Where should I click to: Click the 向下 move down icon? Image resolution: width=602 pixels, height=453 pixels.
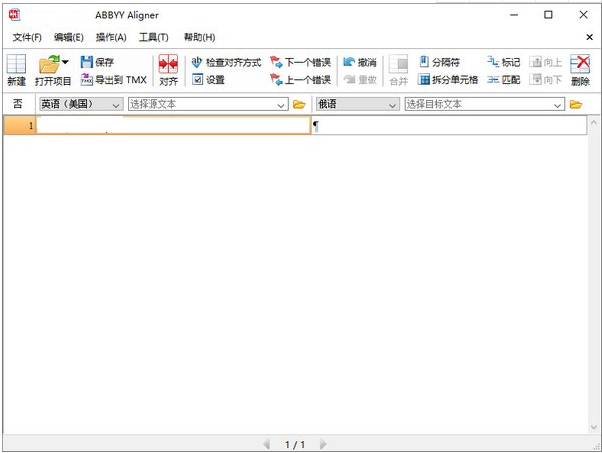[535, 79]
